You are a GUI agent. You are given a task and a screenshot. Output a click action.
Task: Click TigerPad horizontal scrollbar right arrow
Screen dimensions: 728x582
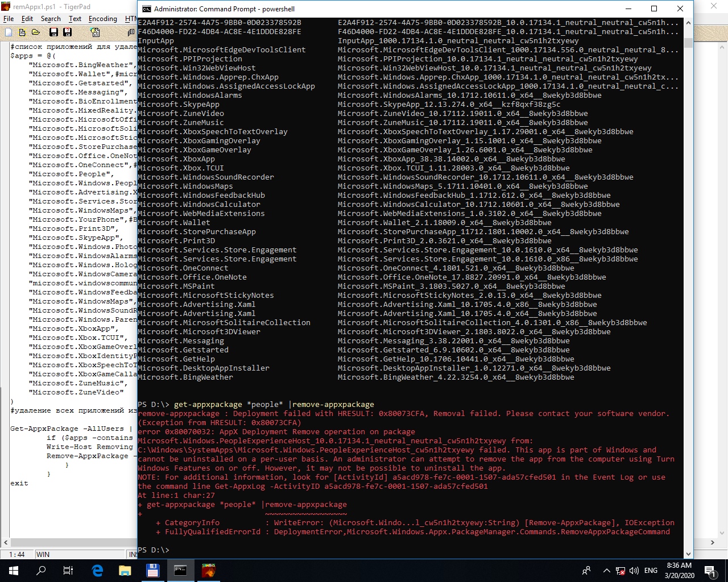[712, 543]
